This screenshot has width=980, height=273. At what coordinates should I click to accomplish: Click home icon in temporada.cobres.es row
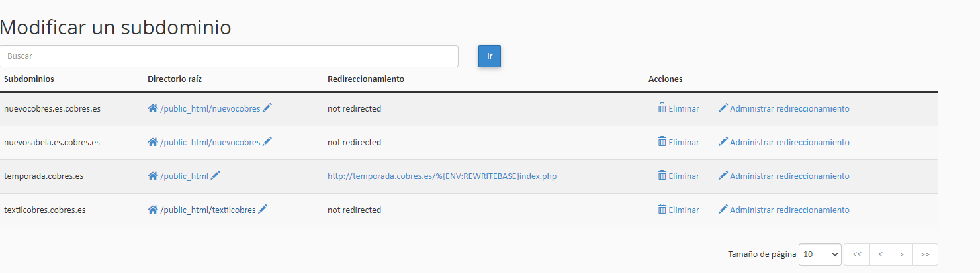153,176
